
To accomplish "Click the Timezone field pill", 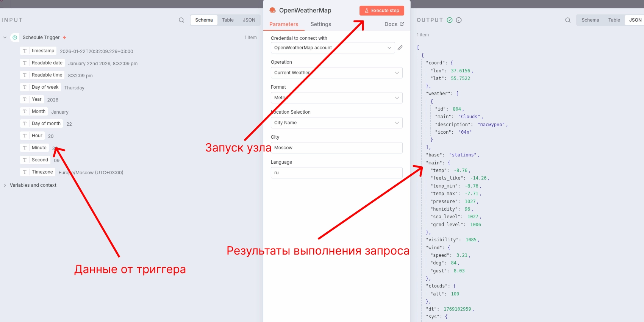I will (38, 172).
